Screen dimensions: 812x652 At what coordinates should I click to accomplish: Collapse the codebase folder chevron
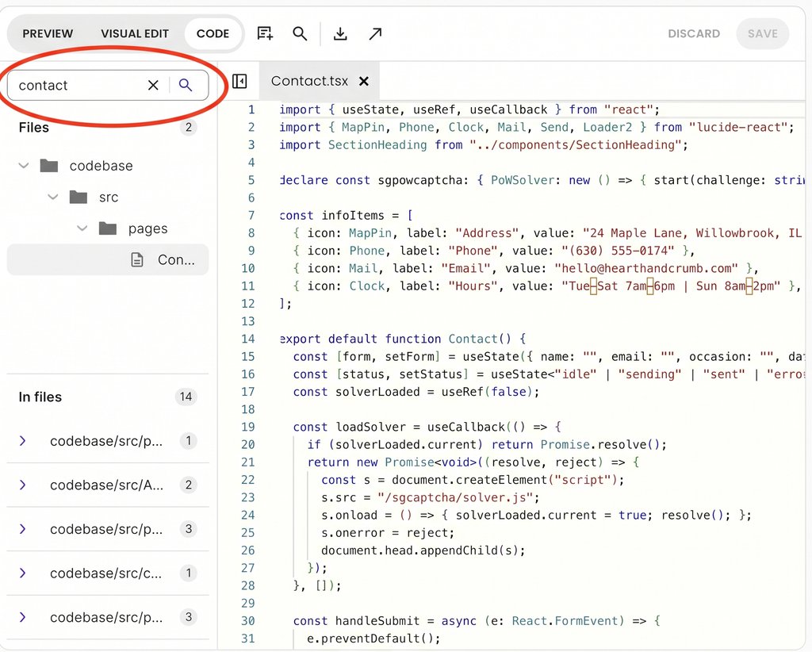(24, 166)
